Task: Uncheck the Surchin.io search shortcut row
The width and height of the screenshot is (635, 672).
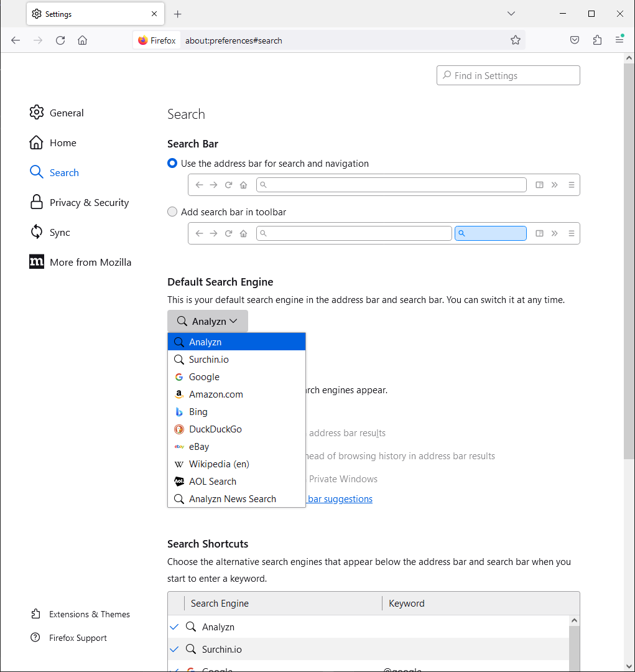Action: (174, 649)
